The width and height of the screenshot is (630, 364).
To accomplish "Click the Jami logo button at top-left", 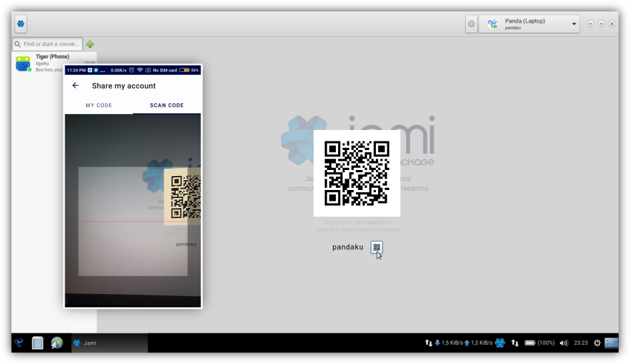I will (x=21, y=24).
